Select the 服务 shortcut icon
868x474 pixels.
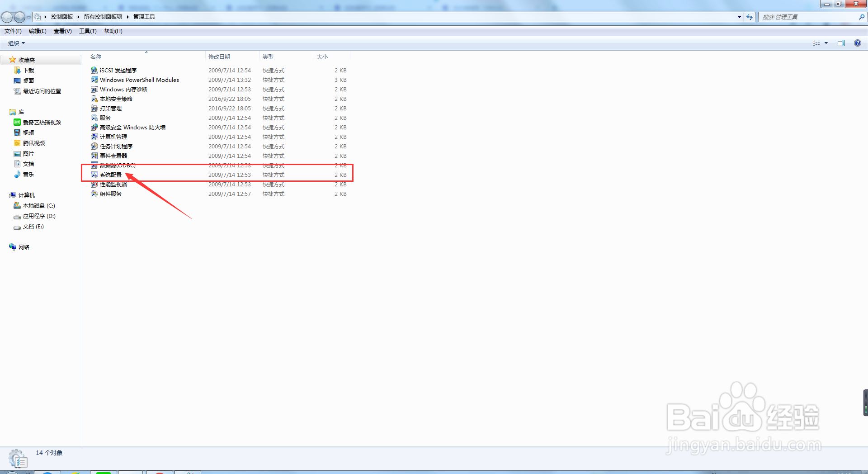(94, 118)
